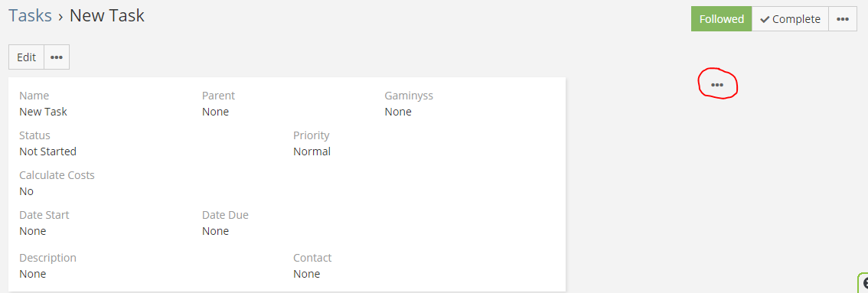Open the ellipsis menu next to Edit
Image resolution: width=868 pixels, height=293 pixels.
click(x=57, y=57)
